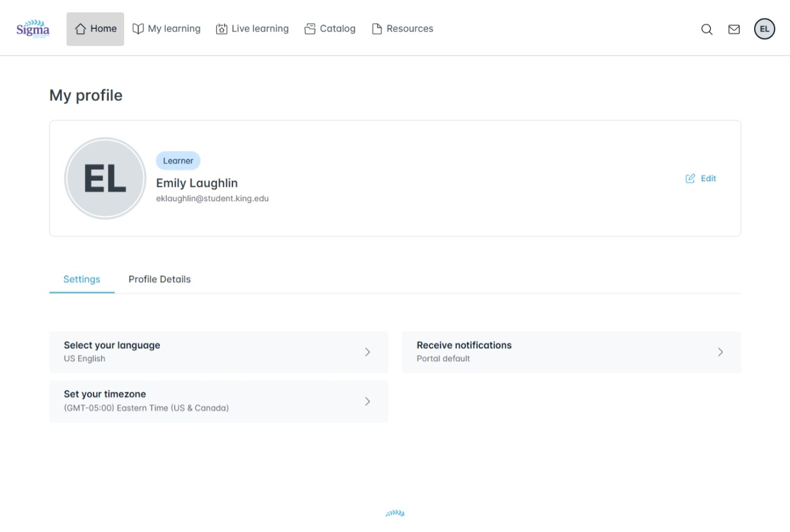Click the Learner role badge
Image resolution: width=790 pixels, height=532 pixels.
tap(178, 161)
